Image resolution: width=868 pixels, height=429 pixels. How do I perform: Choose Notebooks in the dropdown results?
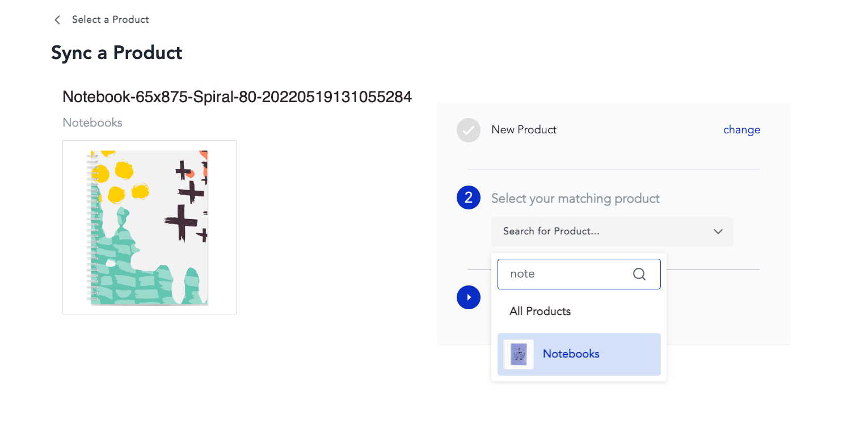tap(579, 354)
